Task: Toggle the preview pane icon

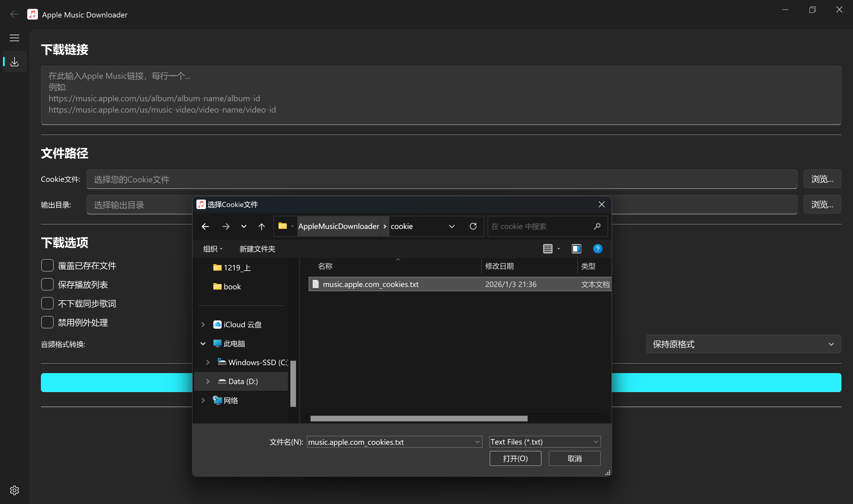Action: tap(576, 249)
